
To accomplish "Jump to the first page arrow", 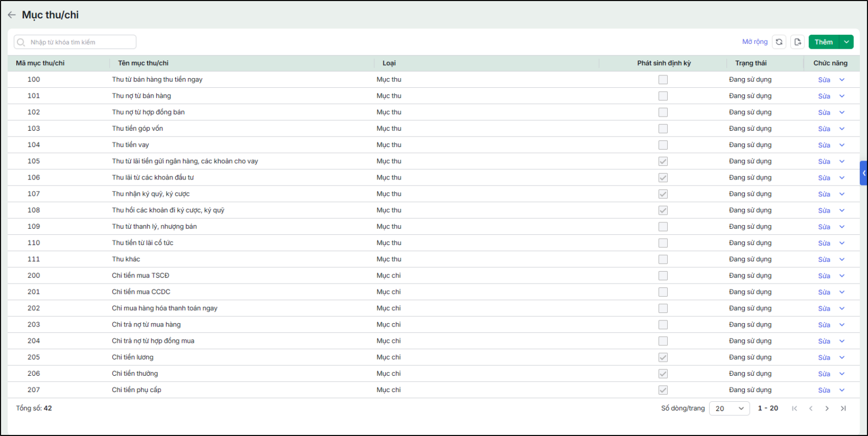I will point(794,408).
